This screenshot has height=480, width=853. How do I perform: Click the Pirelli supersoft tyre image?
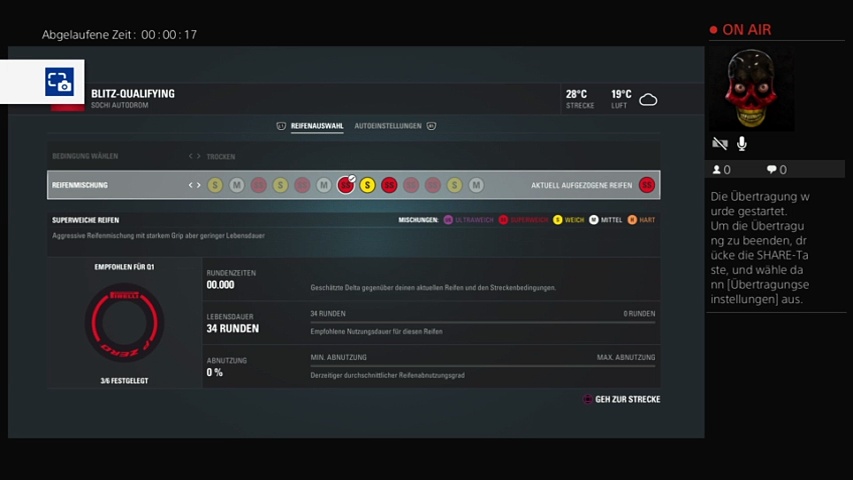pos(124,322)
